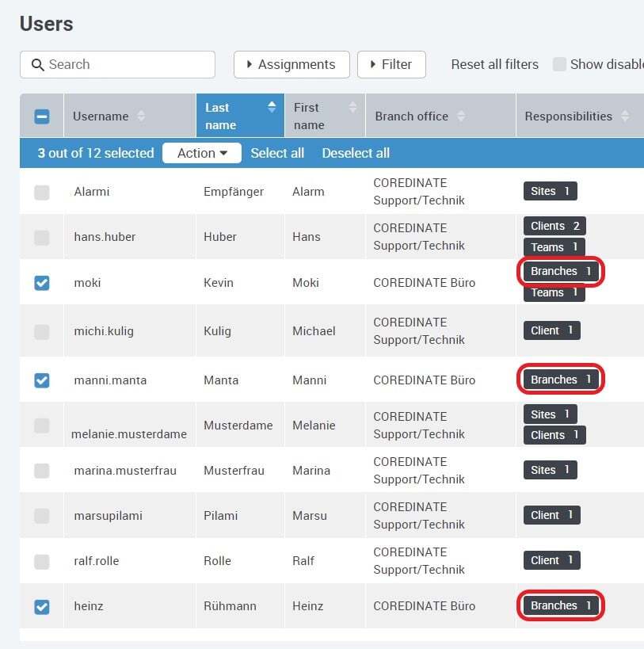Click the Branches badge in moki row

(561, 271)
